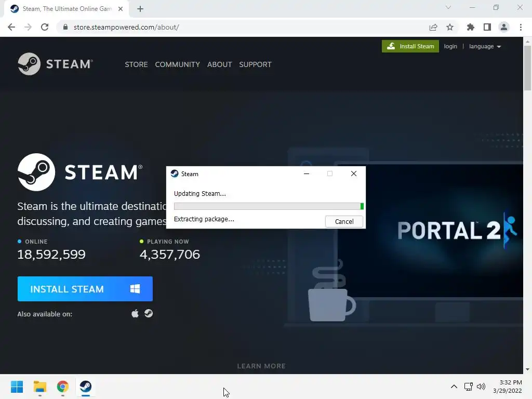532x399 pixels.
Task: Open the login link
Action: tap(450, 46)
